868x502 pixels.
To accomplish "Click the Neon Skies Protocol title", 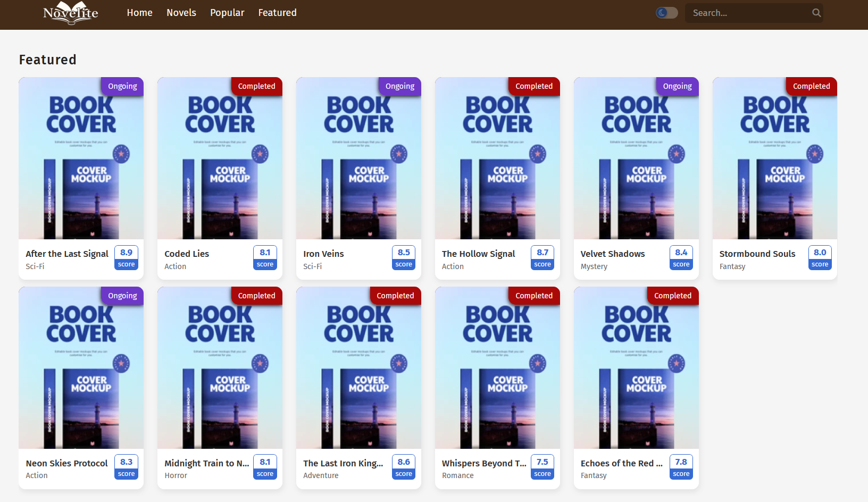I will pos(66,463).
